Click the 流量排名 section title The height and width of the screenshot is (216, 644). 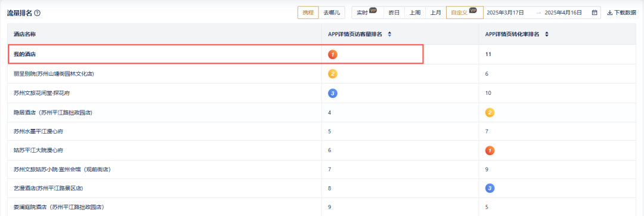pos(19,13)
